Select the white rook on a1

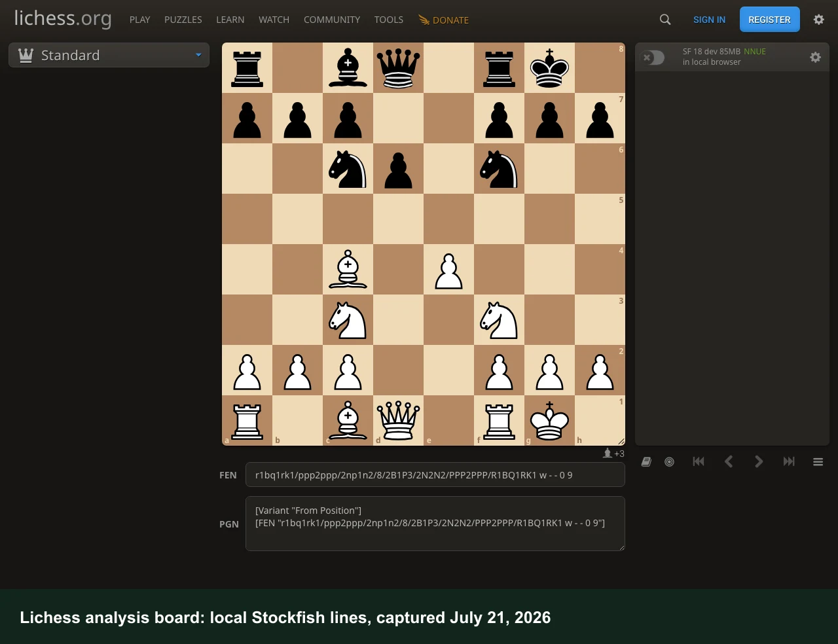point(247,421)
